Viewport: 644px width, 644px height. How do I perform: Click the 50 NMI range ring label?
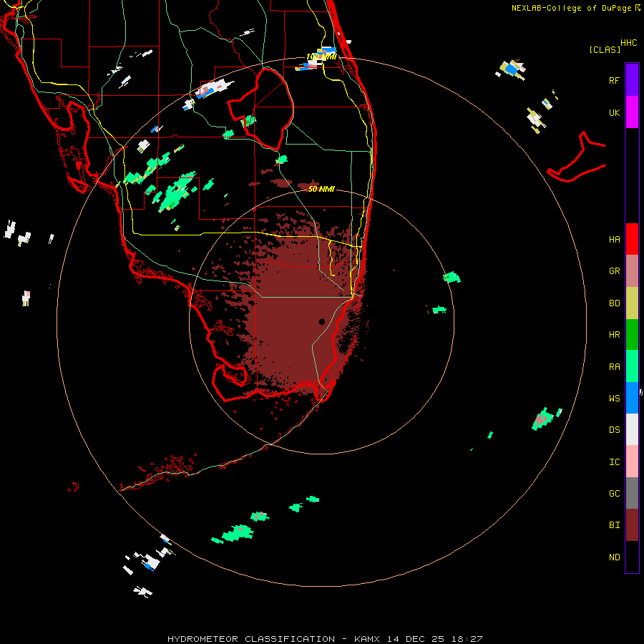321,189
